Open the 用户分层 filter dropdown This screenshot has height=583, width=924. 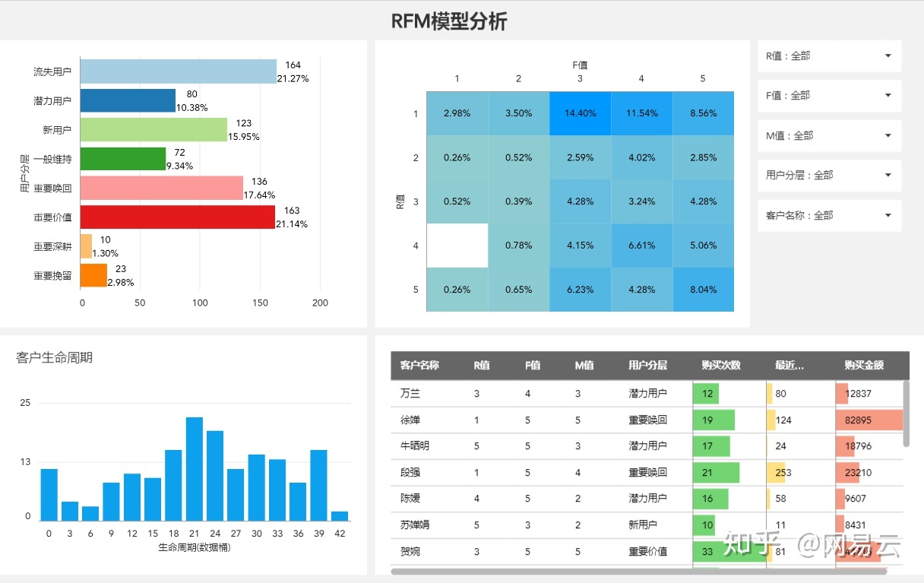click(827, 176)
